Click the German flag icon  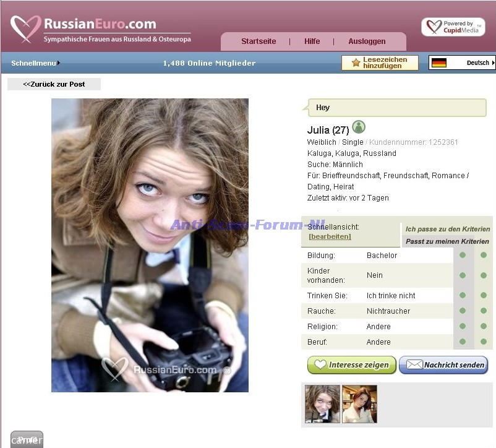(x=439, y=63)
